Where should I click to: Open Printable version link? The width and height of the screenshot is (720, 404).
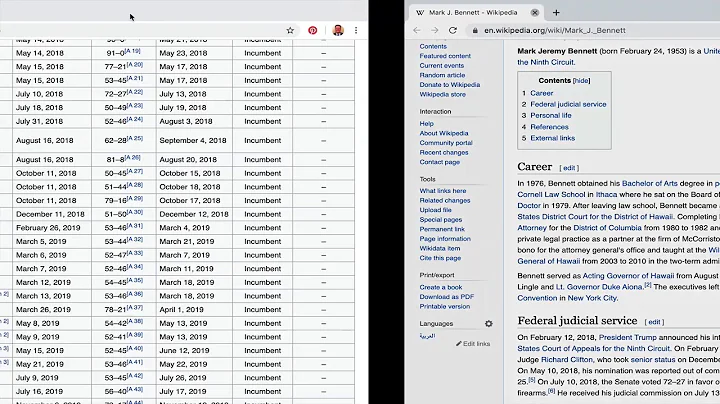point(444,306)
